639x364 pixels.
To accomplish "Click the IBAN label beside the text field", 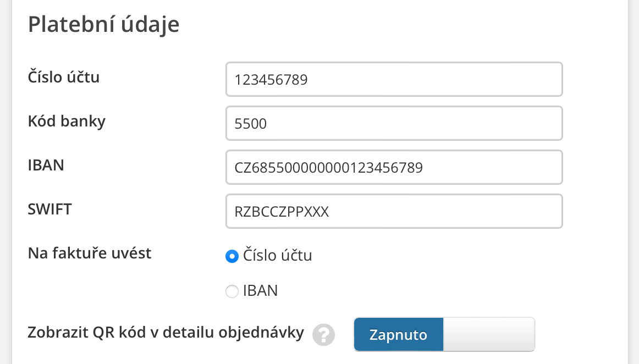I will (x=46, y=165).
